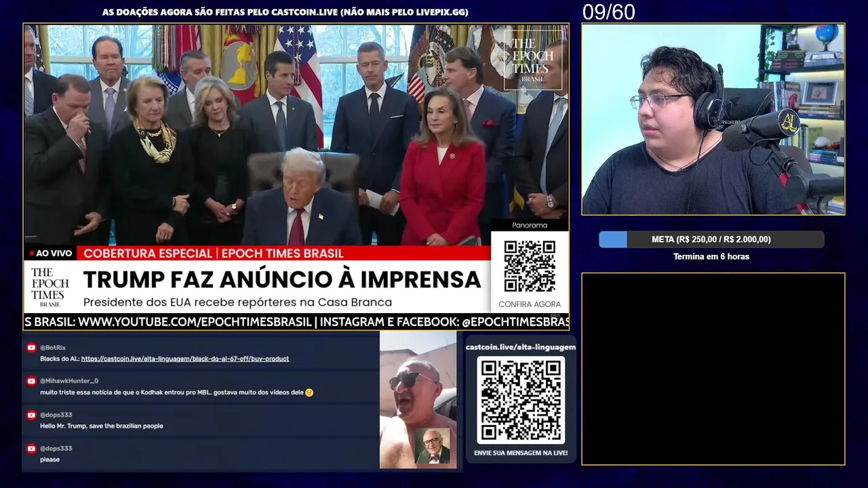Click the streamer webcam feed
Screen dimensions: 868x488
coord(713,119)
